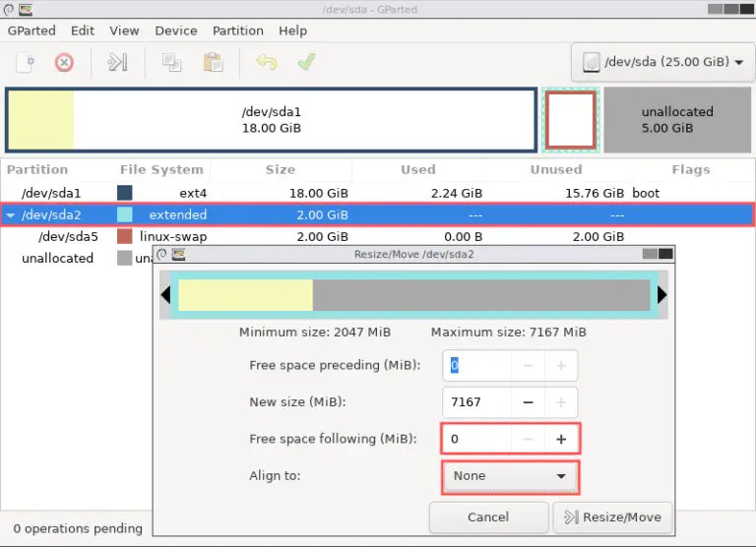Click the 15.76 GiB unused value
The image size is (756, 547).
595,193
